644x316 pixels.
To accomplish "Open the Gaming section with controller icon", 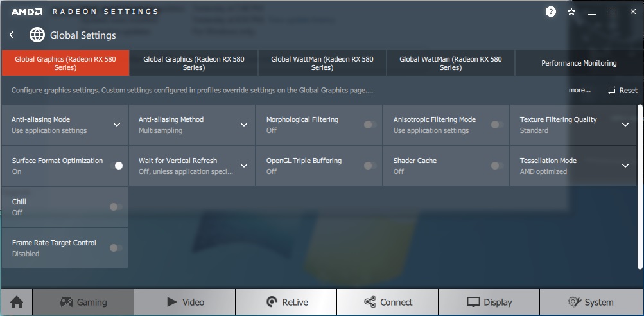I will (83, 302).
